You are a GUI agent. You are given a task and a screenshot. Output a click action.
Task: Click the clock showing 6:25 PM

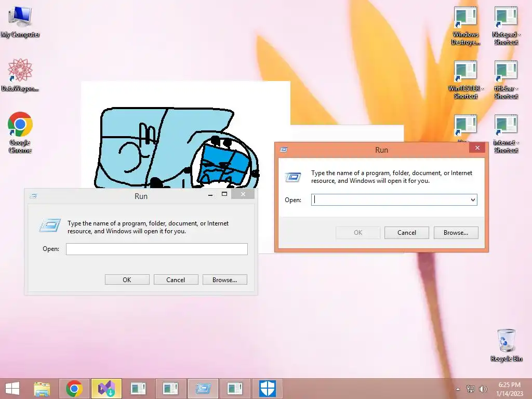point(509,389)
